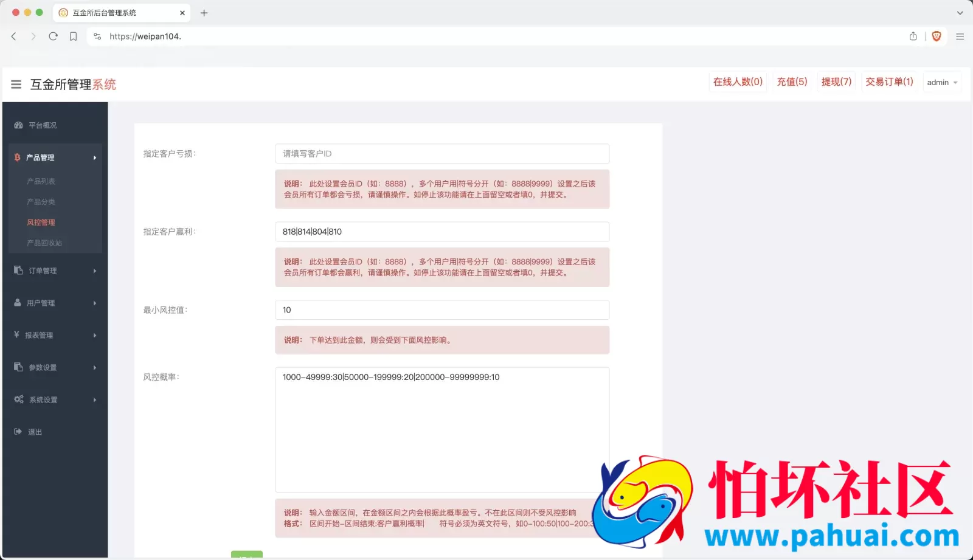Select 风控管理 submenu item
The height and width of the screenshot is (560, 973).
coord(41,223)
